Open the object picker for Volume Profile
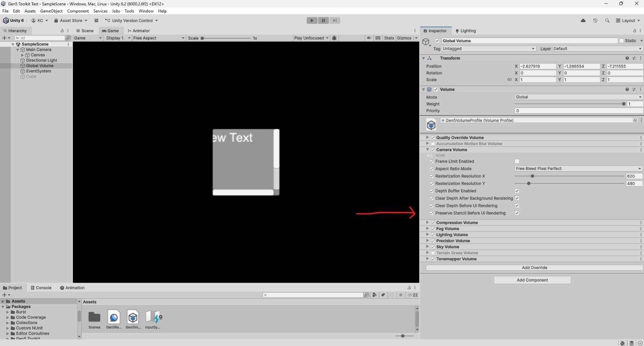Screen dimensions: 644x346 coord(635,120)
